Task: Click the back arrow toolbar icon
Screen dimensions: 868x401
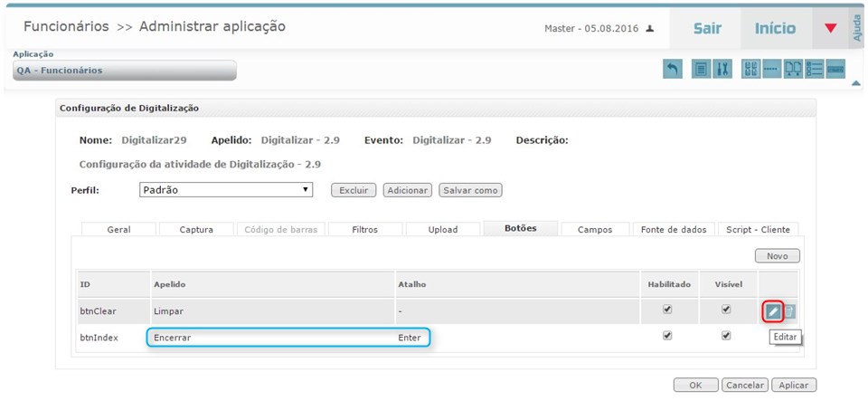Action: click(672, 69)
